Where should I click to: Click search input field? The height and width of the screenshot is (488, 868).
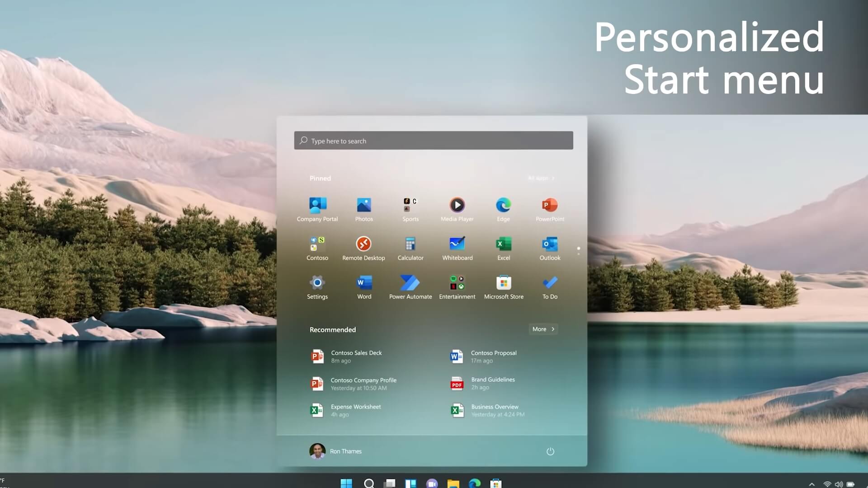pos(434,140)
